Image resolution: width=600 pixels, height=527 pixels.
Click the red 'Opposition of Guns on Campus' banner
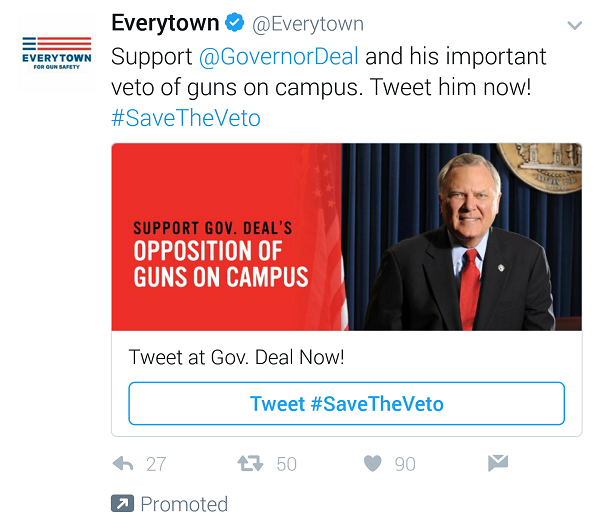tap(226, 237)
